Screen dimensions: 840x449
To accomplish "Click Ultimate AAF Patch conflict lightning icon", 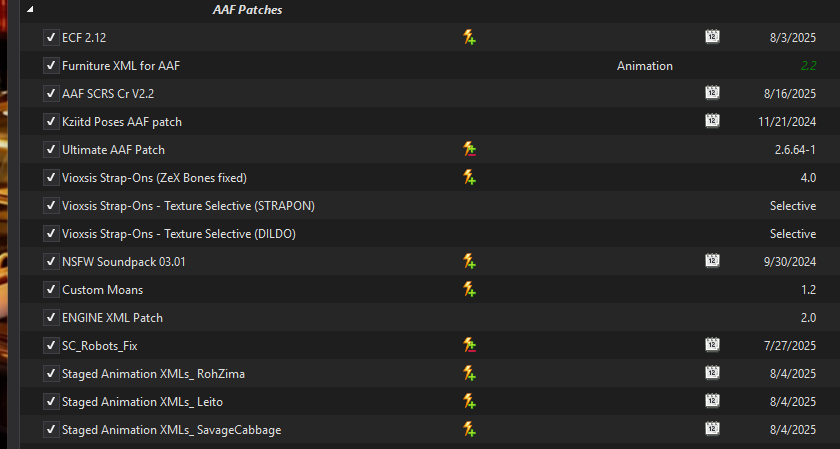I will point(469,149).
